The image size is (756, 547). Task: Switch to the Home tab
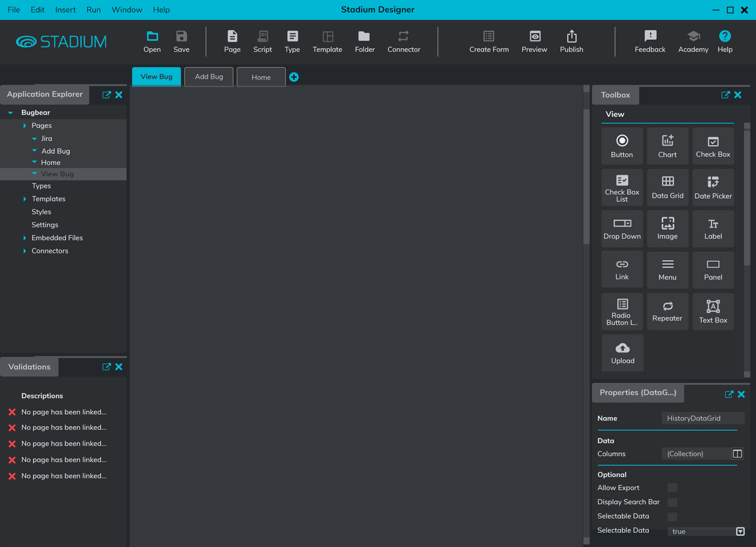coord(261,77)
